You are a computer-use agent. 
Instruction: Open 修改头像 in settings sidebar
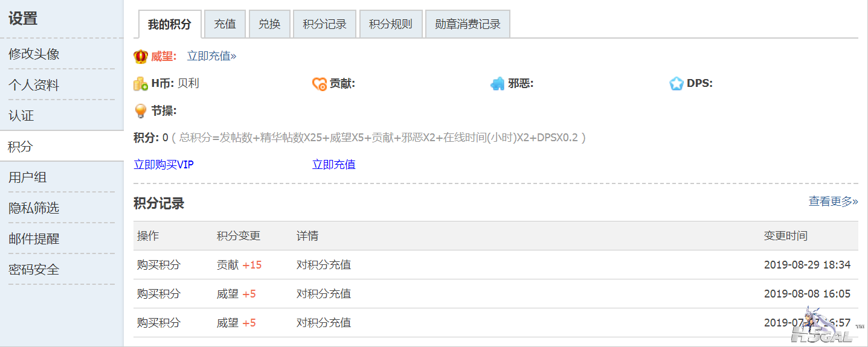pos(34,54)
